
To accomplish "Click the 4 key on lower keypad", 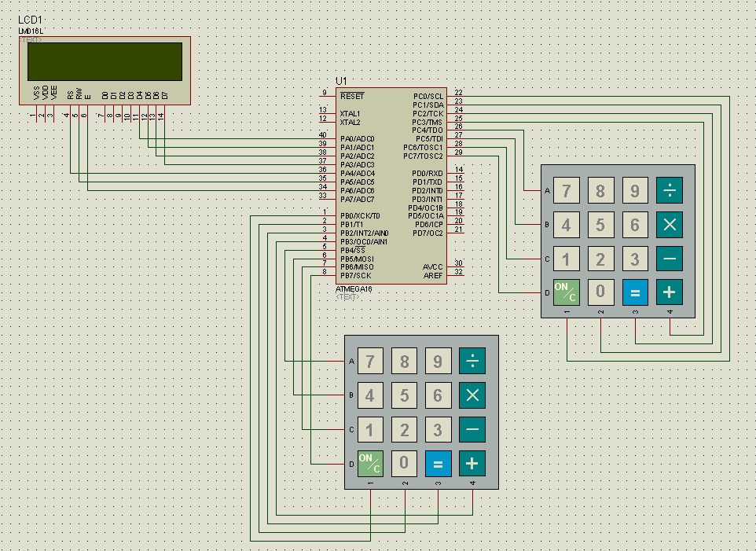I will click(x=370, y=395).
